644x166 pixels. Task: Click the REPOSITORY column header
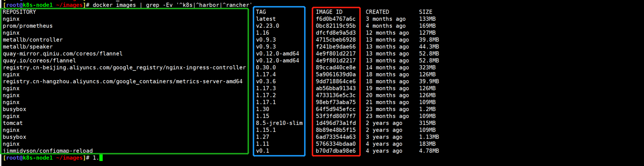pos(19,12)
